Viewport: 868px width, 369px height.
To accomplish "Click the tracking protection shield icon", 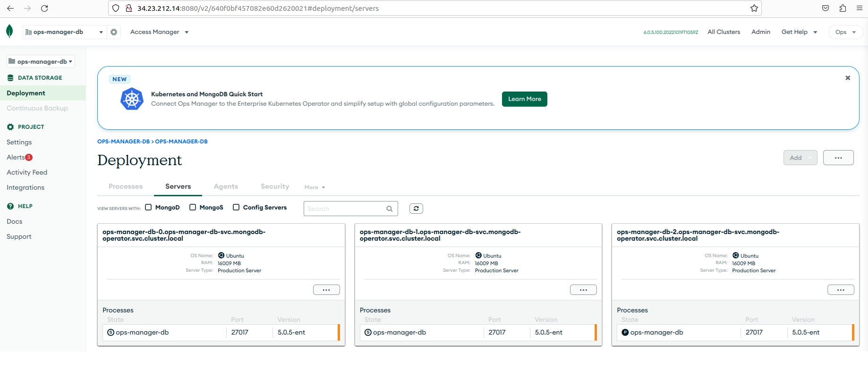I will tap(116, 8).
